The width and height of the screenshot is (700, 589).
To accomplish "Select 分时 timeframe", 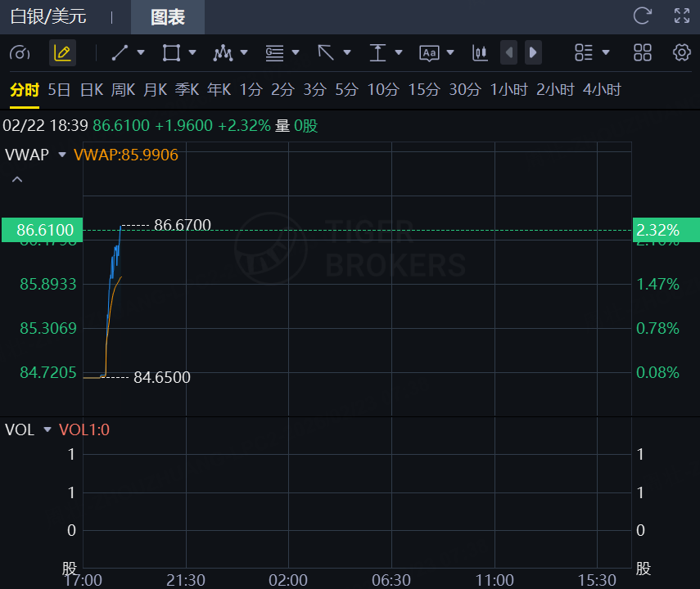I will [25, 90].
